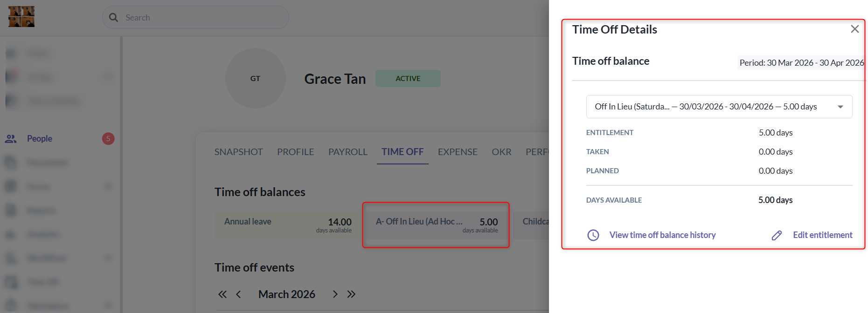The width and height of the screenshot is (868, 313).
Task: Switch to the PAYROLL tab
Action: point(348,152)
